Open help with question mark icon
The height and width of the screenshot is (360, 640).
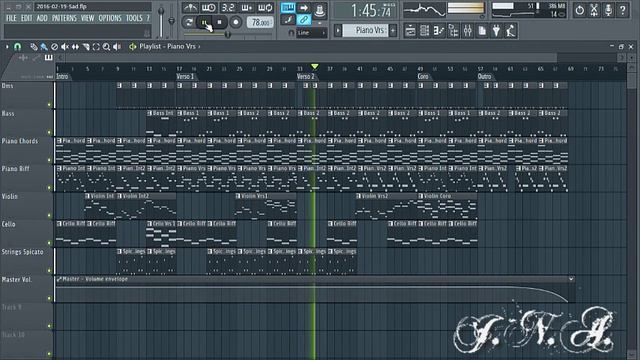pos(623,10)
